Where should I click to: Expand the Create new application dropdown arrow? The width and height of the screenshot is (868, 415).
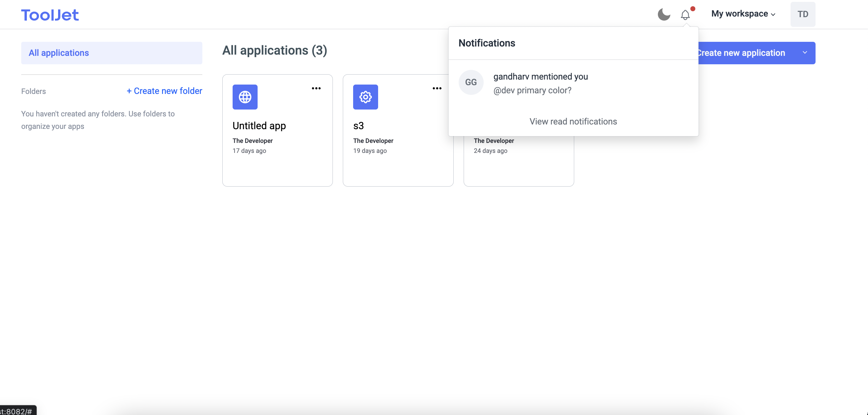(x=805, y=53)
